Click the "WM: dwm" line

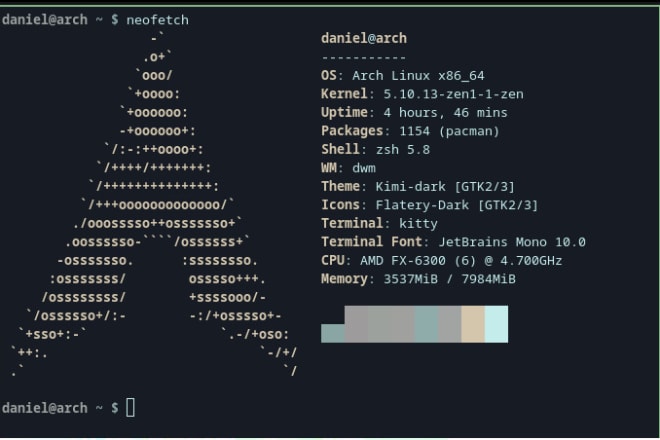(x=348, y=168)
